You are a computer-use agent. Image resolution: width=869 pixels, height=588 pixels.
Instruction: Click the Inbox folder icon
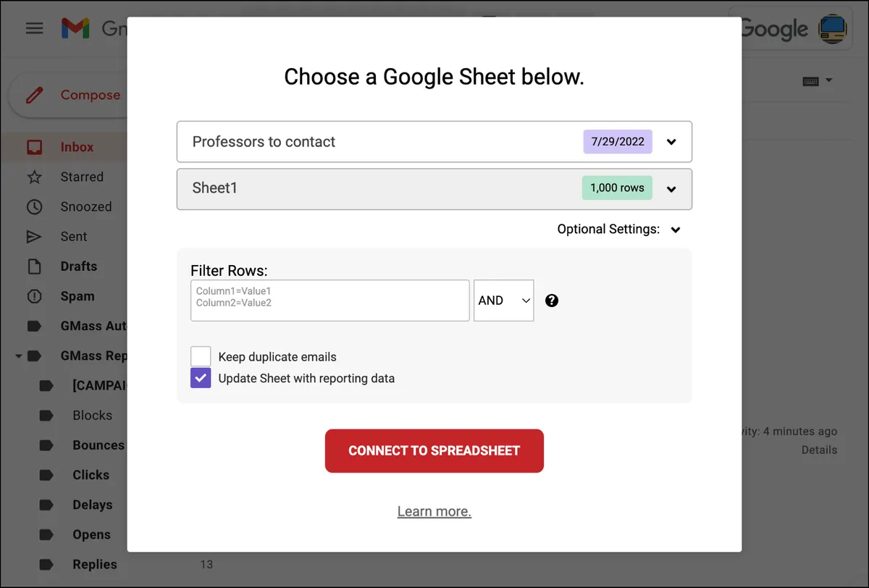coord(34,147)
